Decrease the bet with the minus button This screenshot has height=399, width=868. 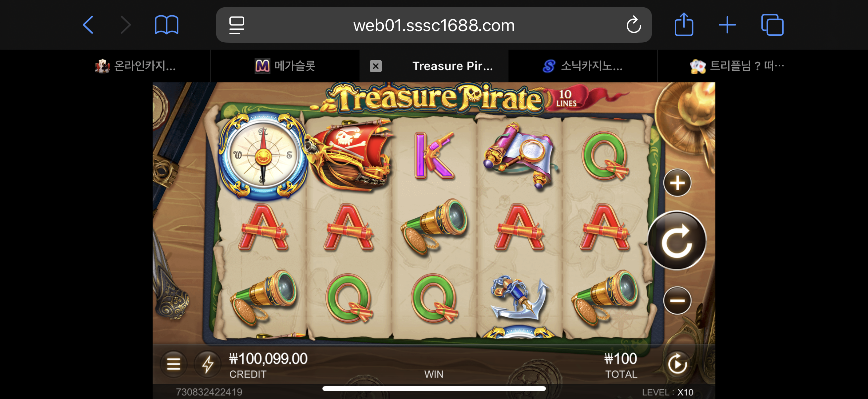point(677,300)
